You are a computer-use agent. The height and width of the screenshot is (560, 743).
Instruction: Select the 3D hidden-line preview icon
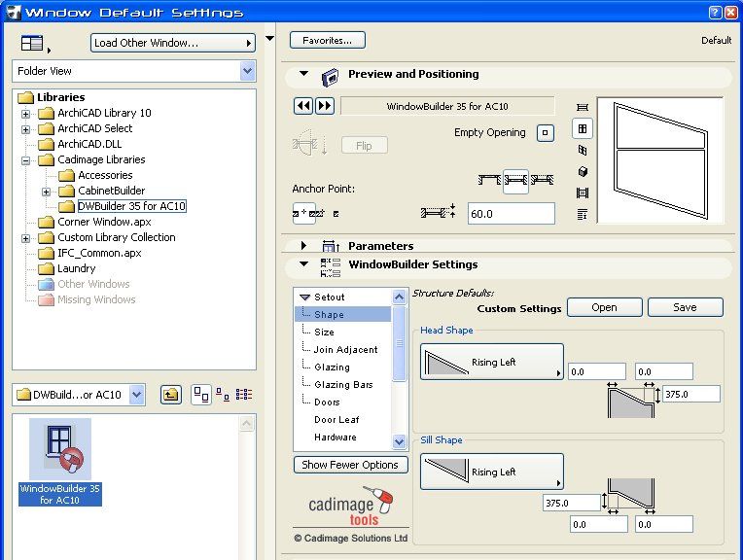click(x=583, y=150)
